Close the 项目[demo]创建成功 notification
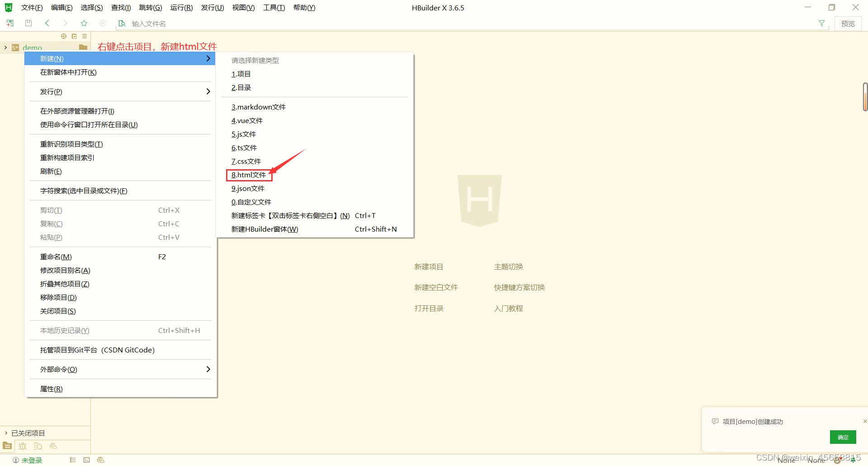868x466 pixels. (x=864, y=421)
